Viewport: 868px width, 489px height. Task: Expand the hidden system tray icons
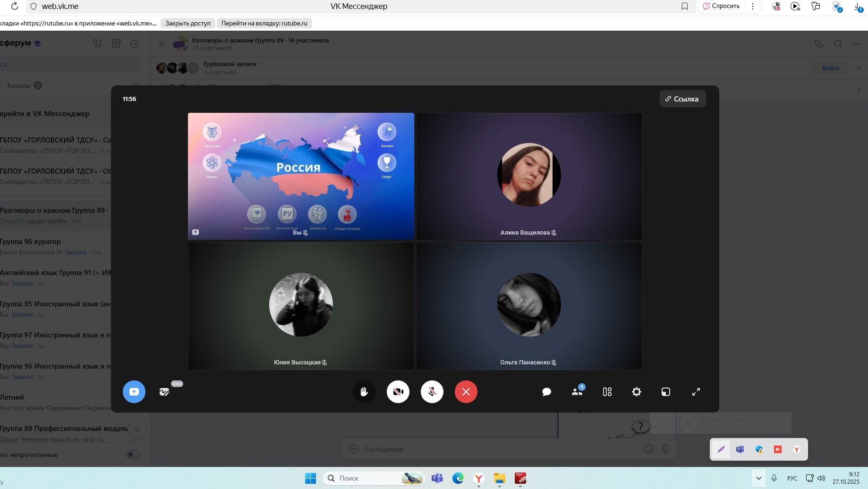pyautogui.click(x=759, y=478)
